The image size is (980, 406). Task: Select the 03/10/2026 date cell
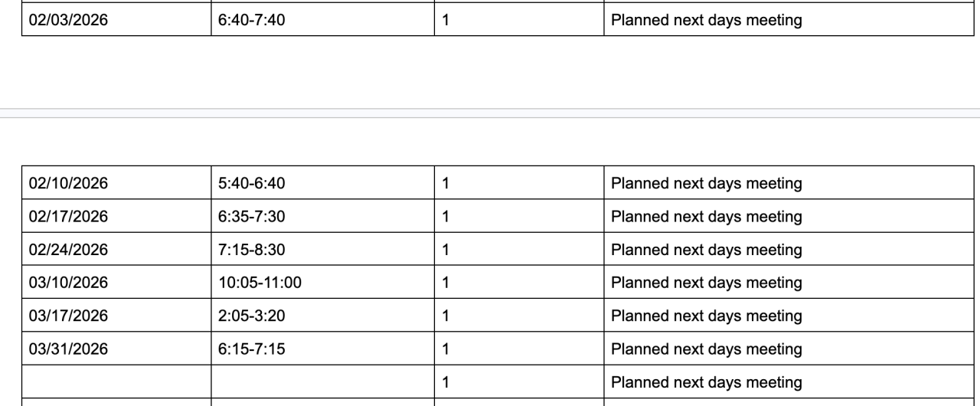69,283
